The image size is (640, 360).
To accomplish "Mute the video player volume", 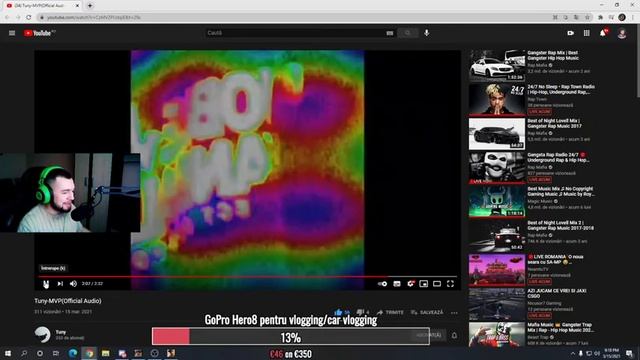I will point(73,284).
